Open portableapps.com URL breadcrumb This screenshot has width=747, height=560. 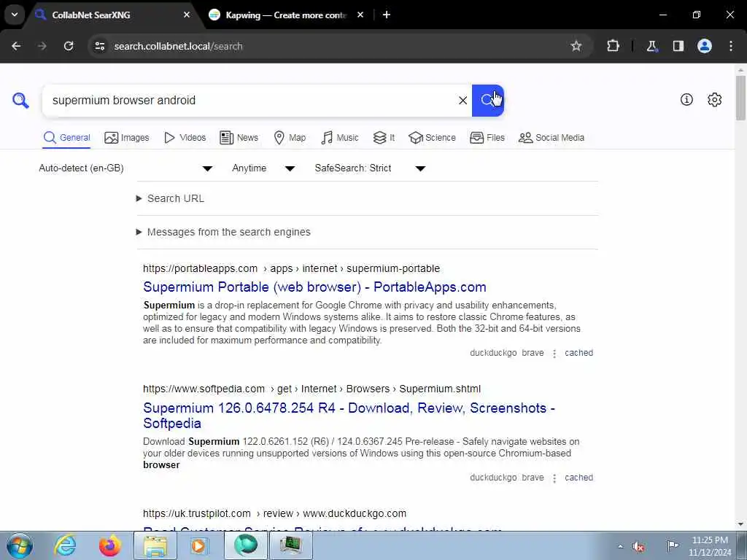[291, 268]
